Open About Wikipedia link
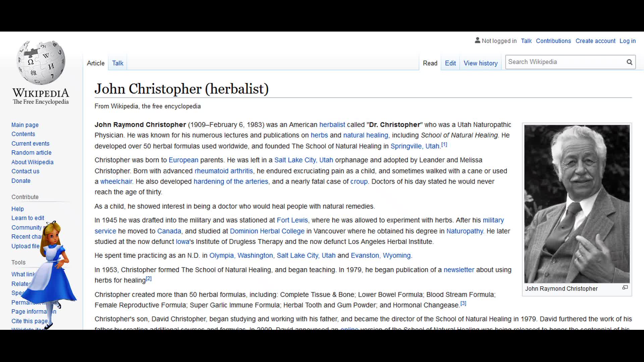 click(x=32, y=162)
